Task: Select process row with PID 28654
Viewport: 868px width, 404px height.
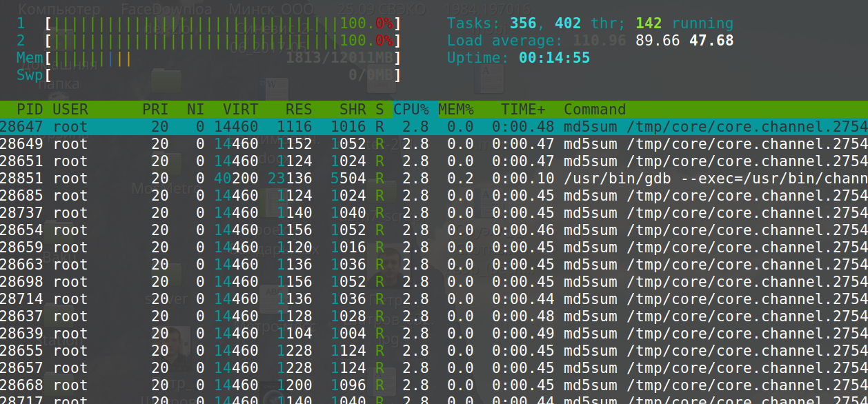Action: (434, 230)
